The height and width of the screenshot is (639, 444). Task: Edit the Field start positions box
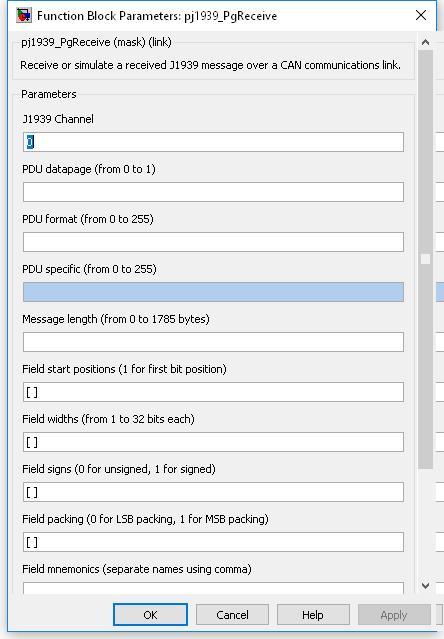pos(213,392)
